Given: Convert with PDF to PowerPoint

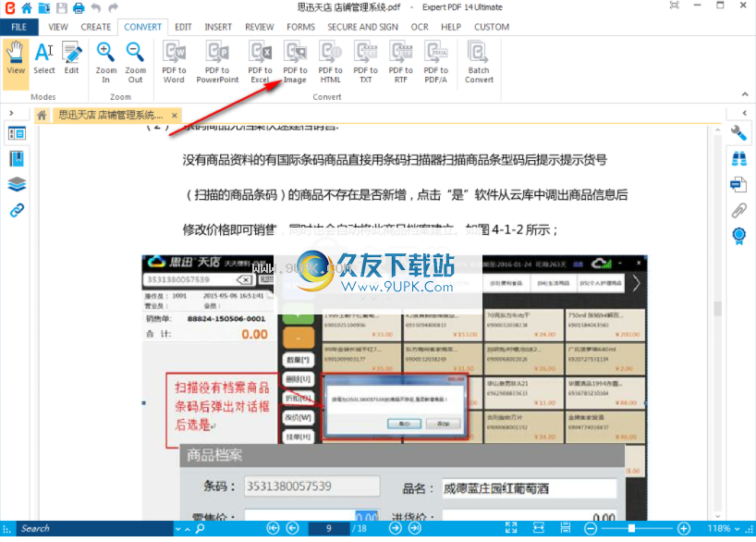Looking at the screenshot, I should pos(217,63).
